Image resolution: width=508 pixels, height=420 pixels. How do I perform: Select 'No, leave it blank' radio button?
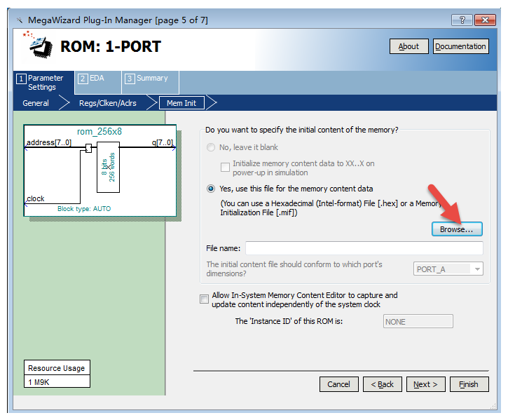211,147
